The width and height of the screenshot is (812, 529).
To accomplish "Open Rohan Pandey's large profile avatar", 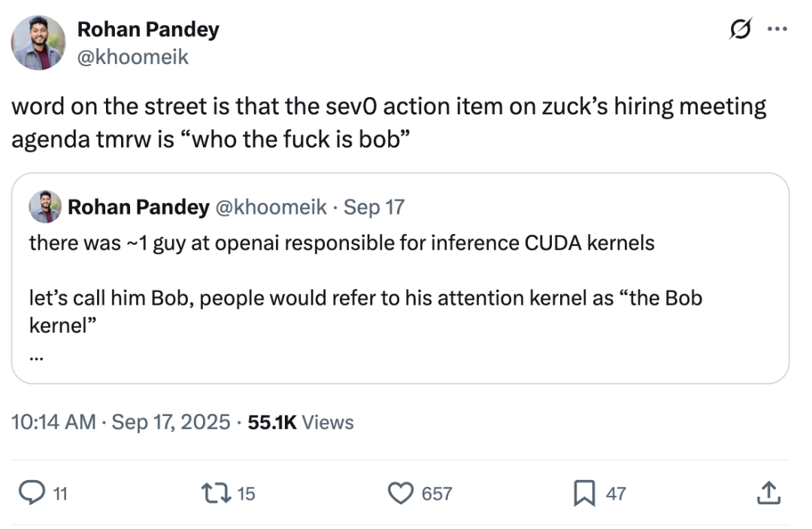I will tap(38, 43).
